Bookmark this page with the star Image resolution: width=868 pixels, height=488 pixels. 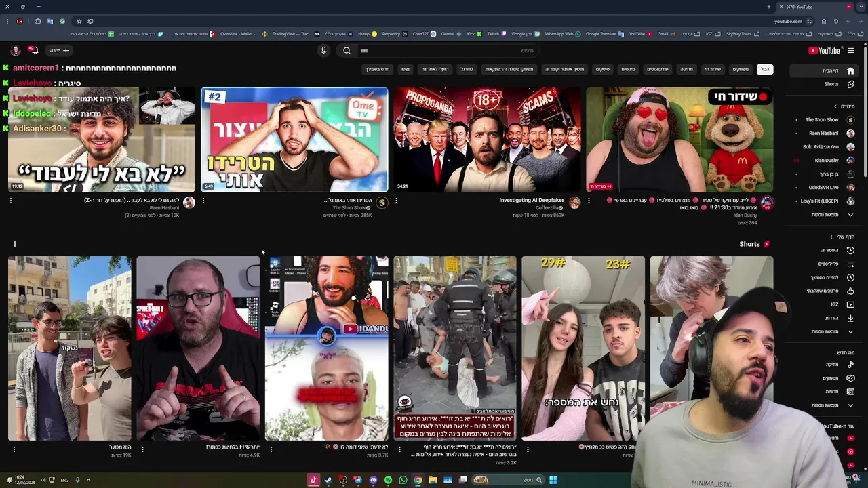point(79,21)
